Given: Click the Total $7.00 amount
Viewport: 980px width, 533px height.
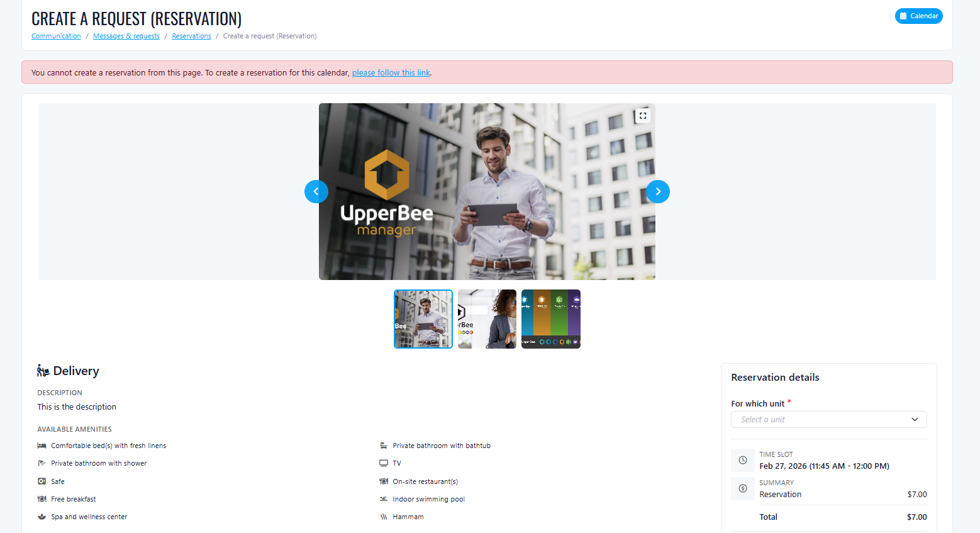Looking at the screenshot, I should point(917,517).
